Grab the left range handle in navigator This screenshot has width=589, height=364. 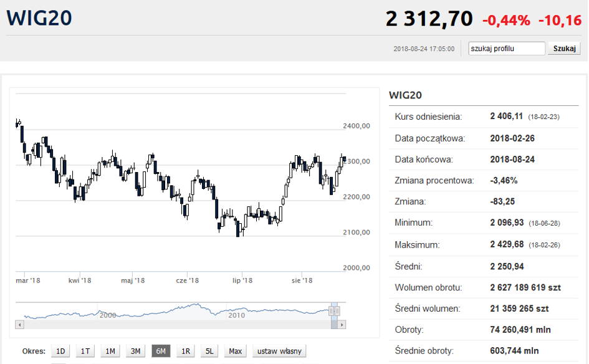click(x=331, y=310)
